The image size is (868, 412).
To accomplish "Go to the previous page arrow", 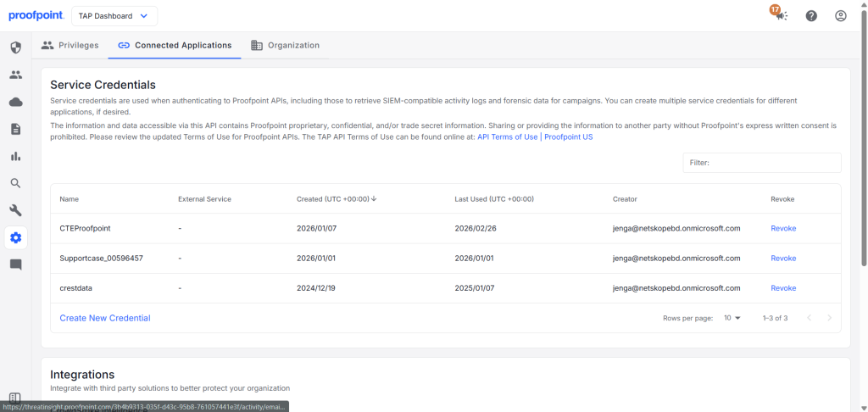I will 810,318.
